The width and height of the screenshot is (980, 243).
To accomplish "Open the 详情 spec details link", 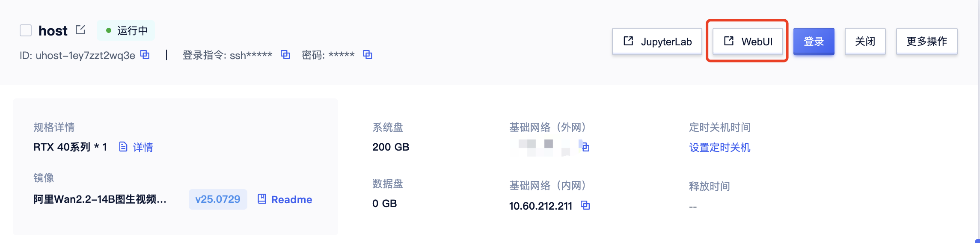I will pos(143,147).
